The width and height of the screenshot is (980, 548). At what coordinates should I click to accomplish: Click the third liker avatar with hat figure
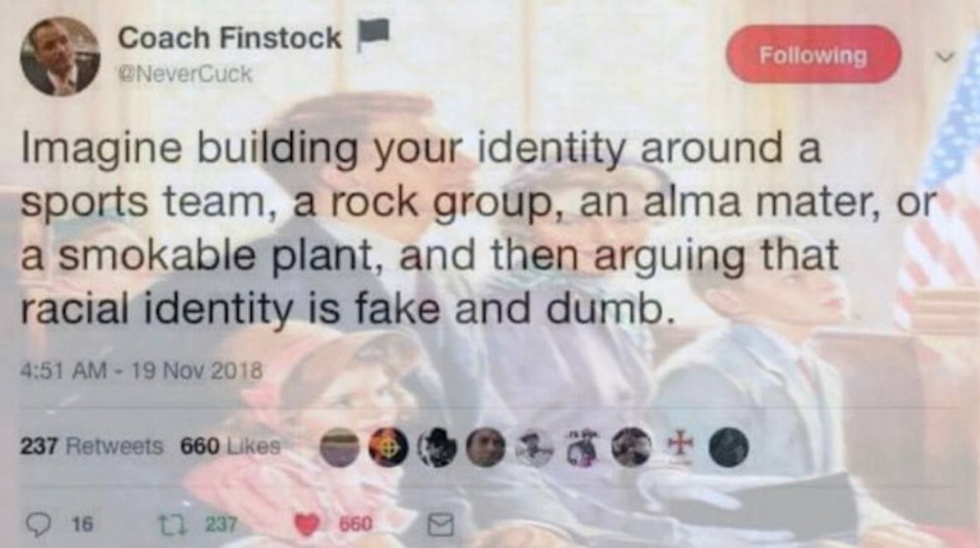(437, 447)
